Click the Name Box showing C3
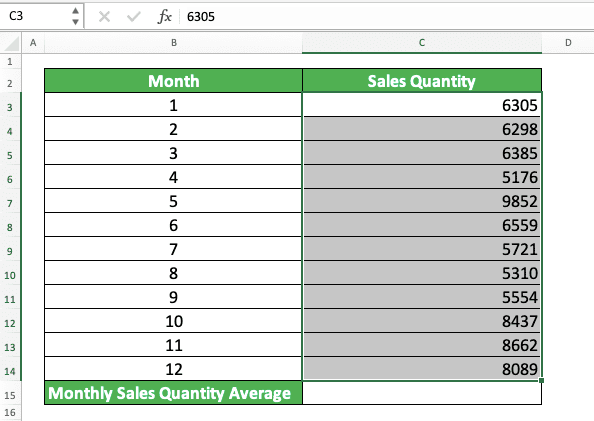594x421 pixels. [36, 16]
